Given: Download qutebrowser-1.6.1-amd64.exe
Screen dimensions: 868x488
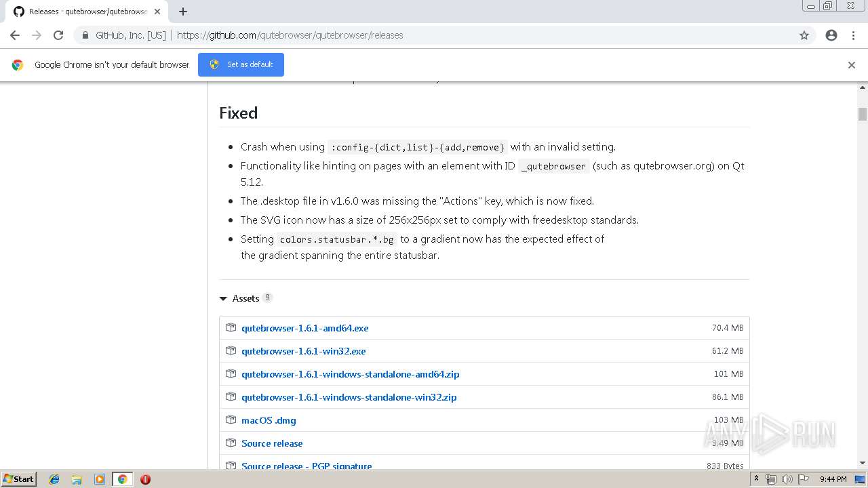Looking at the screenshot, I should [x=304, y=328].
